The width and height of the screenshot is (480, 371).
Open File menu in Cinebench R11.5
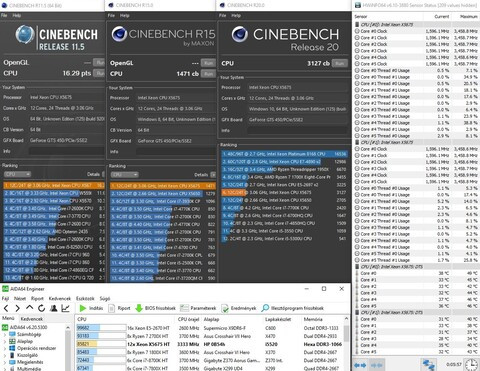click(4, 15)
